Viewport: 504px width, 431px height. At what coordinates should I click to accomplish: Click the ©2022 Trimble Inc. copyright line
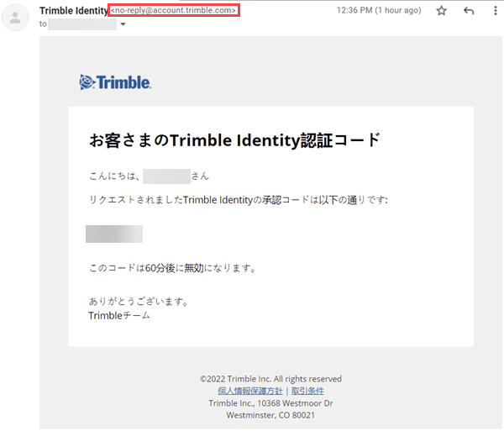point(270,379)
